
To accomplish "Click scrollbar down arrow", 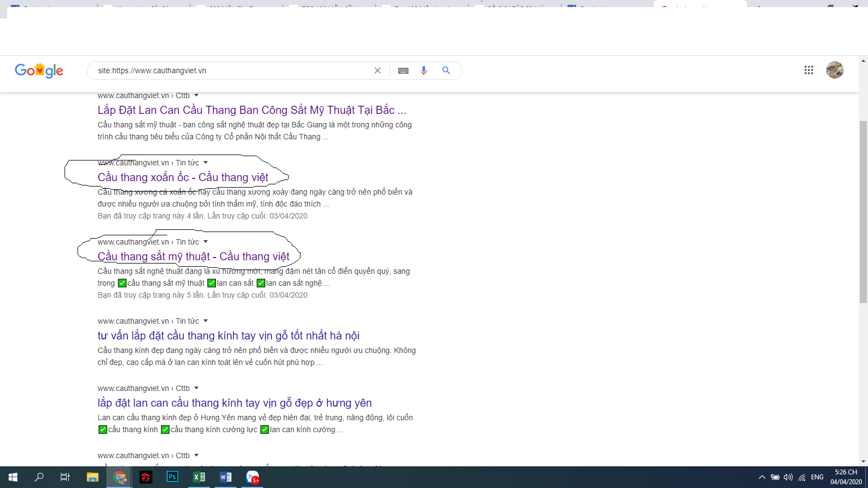I will pyautogui.click(x=863, y=461).
